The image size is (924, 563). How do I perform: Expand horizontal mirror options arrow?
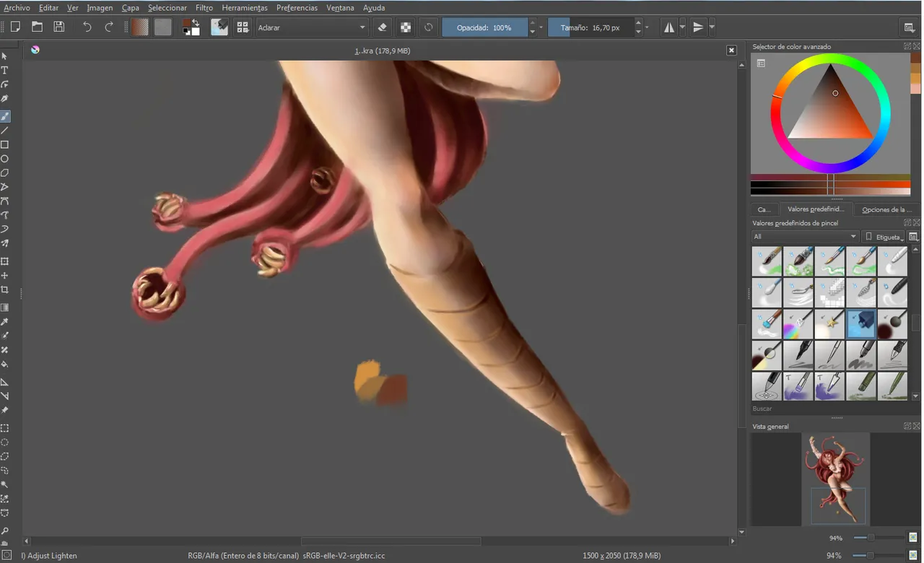click(x=682, y=27)
